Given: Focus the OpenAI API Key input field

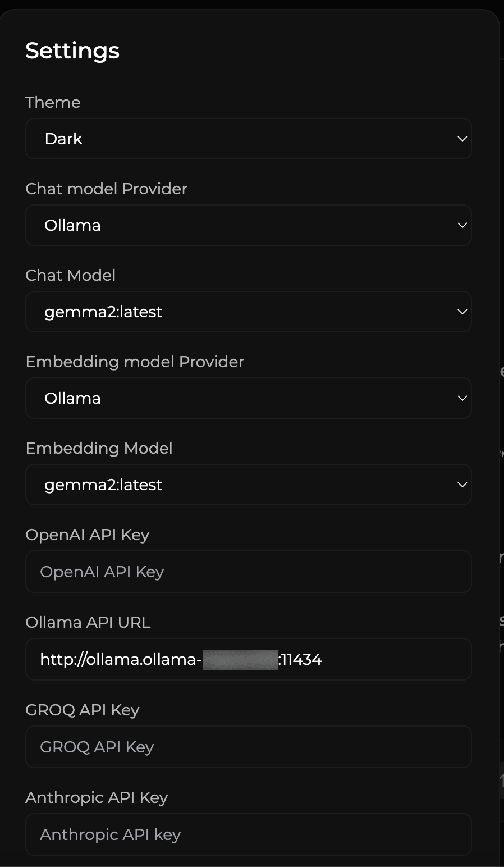Looking at the screenshot, I should pyautogui.click(x=248, y=572).
